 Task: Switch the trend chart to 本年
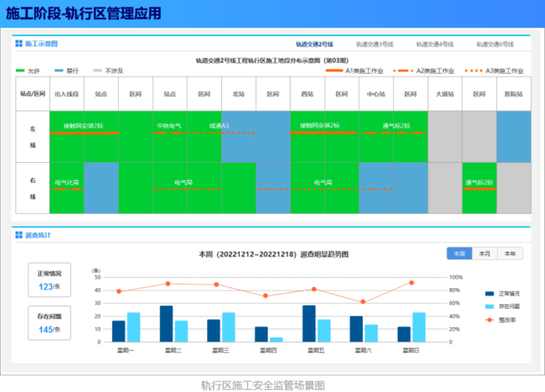(x=510, y=254)
